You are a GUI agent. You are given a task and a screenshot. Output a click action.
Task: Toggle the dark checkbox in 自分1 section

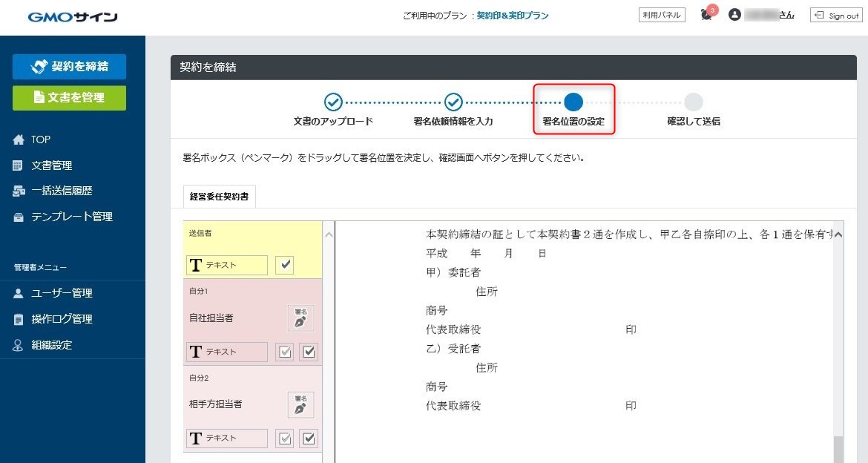pos(309,352)
